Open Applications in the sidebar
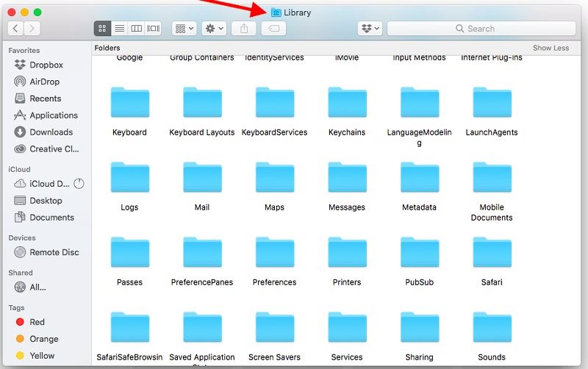 pos(46,115)
